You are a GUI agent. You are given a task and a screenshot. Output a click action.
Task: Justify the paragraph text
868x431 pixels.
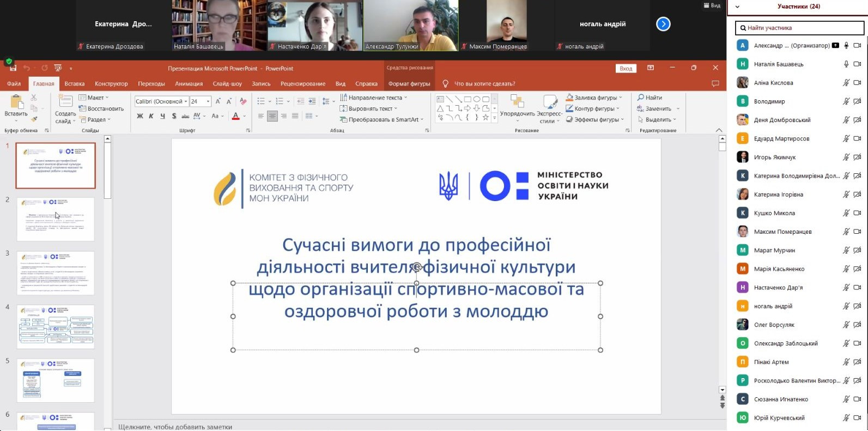tap(295, 116)
